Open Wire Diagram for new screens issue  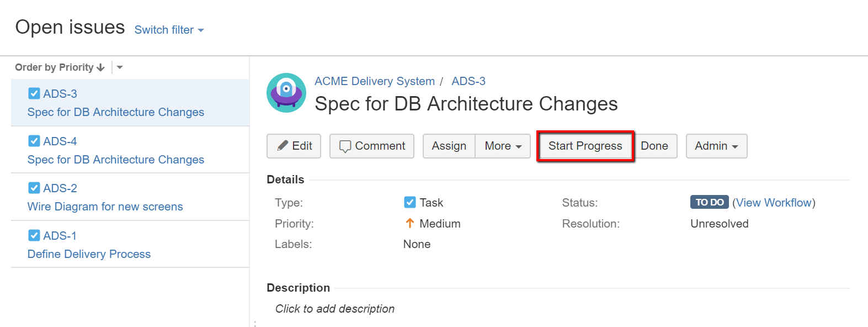click(105, 207)
